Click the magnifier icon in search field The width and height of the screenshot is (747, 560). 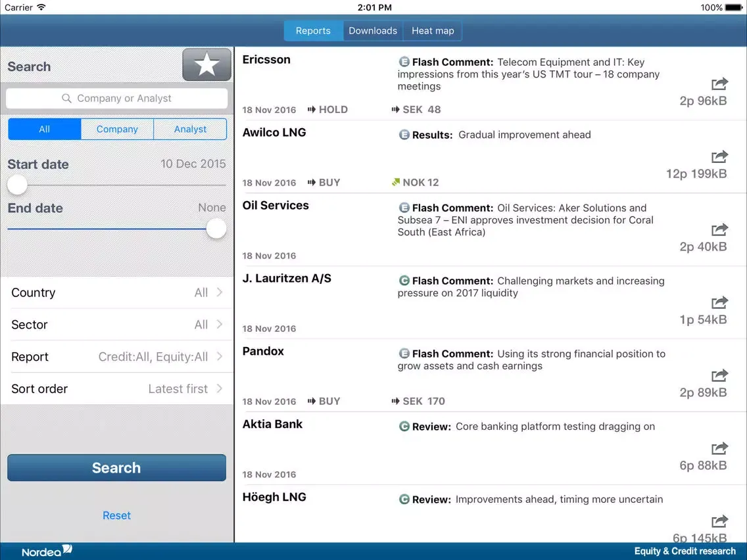66,98
